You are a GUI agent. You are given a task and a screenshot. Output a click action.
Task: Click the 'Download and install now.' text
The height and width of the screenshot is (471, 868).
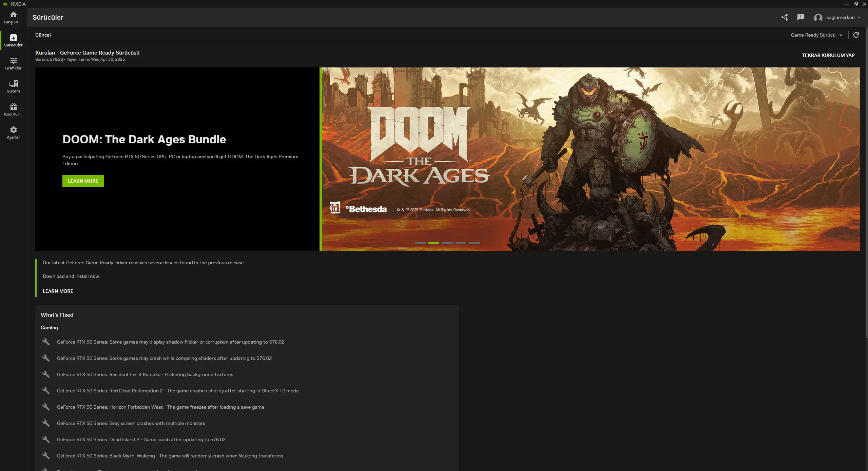click(71, 276)
